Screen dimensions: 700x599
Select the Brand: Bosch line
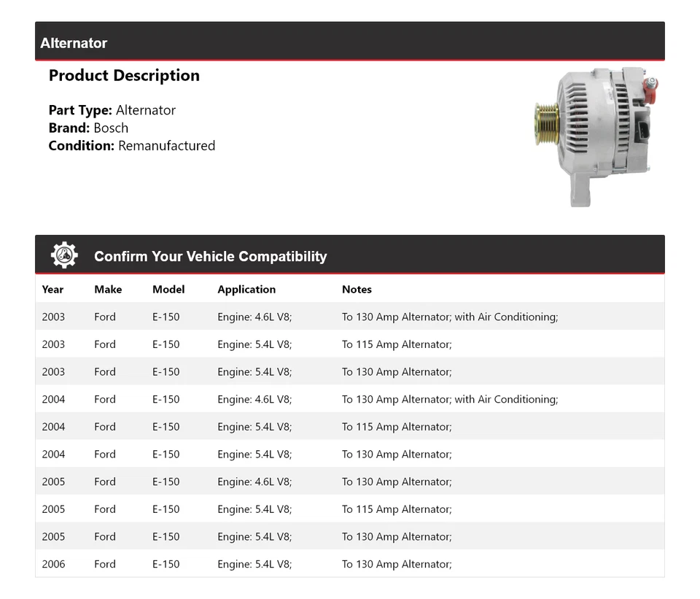tap(88, 128)
